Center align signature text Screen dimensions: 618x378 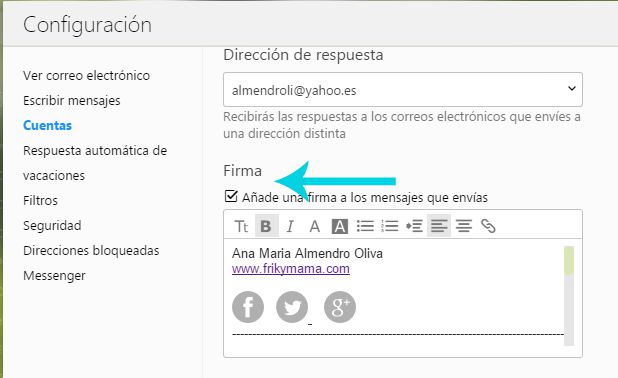tap(464, 226)
